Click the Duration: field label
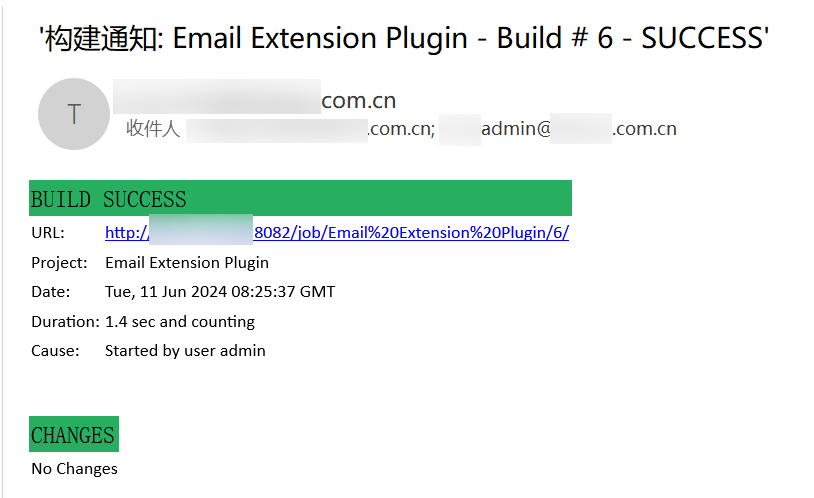The width and height of the screenshot is (814, 498). [65, 322]
